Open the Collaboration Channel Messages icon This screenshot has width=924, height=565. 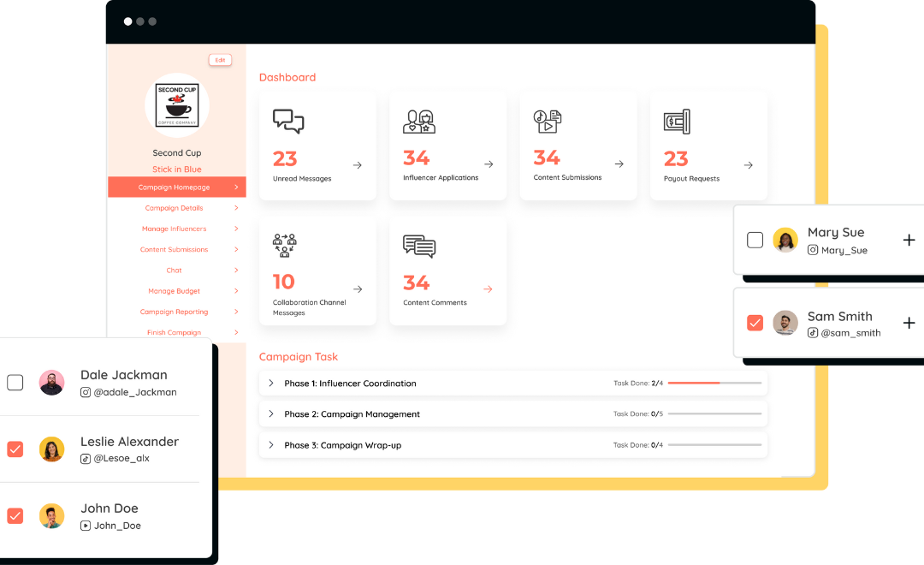tap(286, 247)
